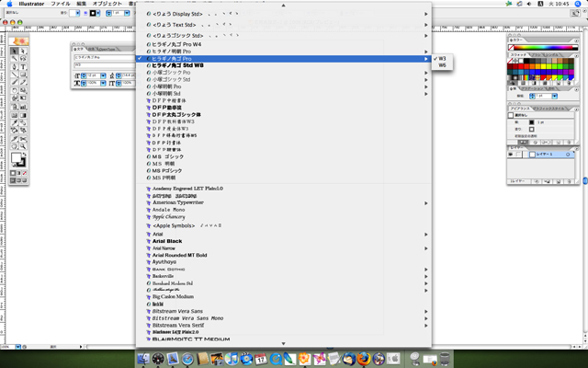Click font name field in Character panel
588x368 pixels.
tap(105, 57)
